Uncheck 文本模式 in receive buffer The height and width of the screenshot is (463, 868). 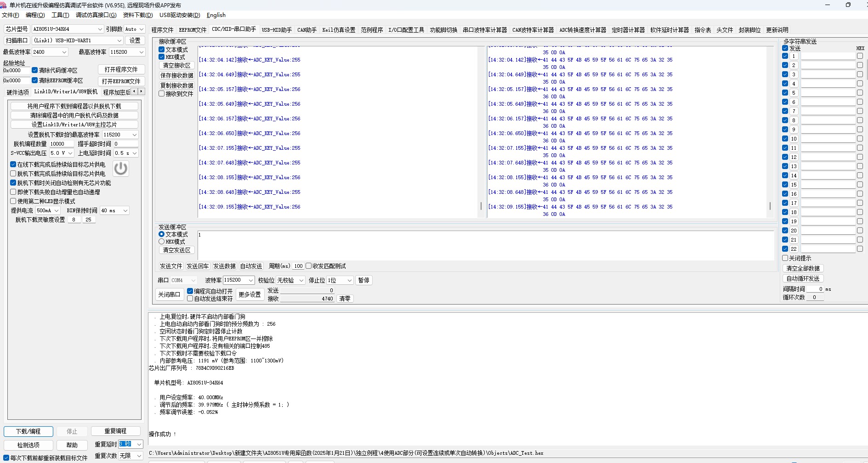tap(162, 50)
